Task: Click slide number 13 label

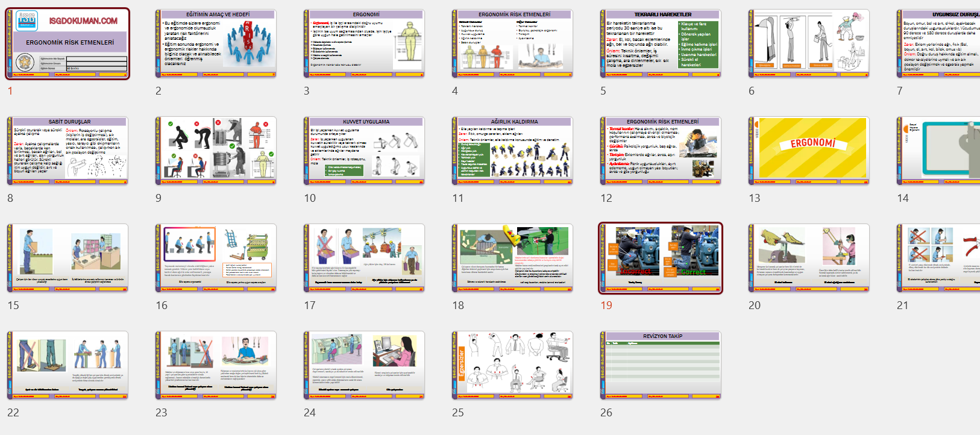Action: pos(755,198)
